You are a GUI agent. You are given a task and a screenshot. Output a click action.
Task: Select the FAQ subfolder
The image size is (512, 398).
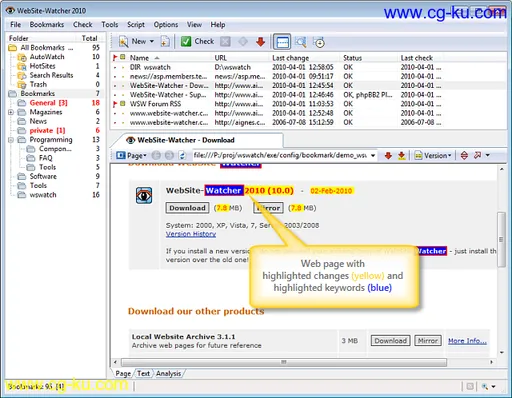click(x=45, y=158)
